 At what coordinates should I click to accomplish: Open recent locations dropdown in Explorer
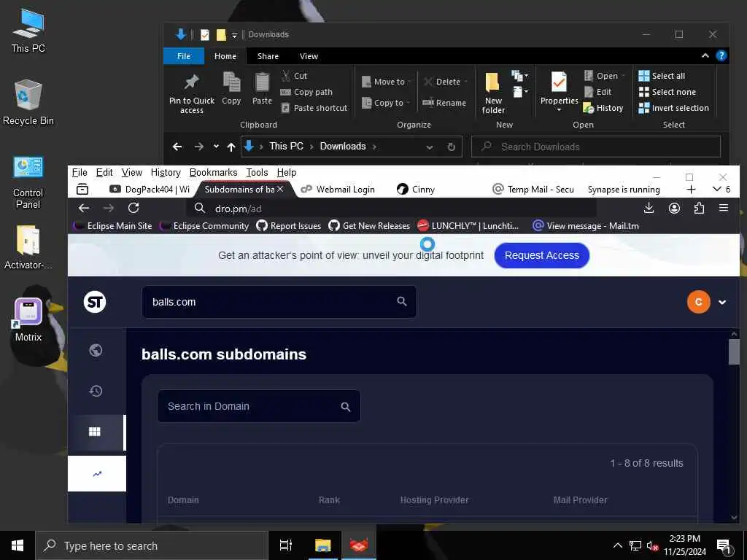click(x=216, y=147)
